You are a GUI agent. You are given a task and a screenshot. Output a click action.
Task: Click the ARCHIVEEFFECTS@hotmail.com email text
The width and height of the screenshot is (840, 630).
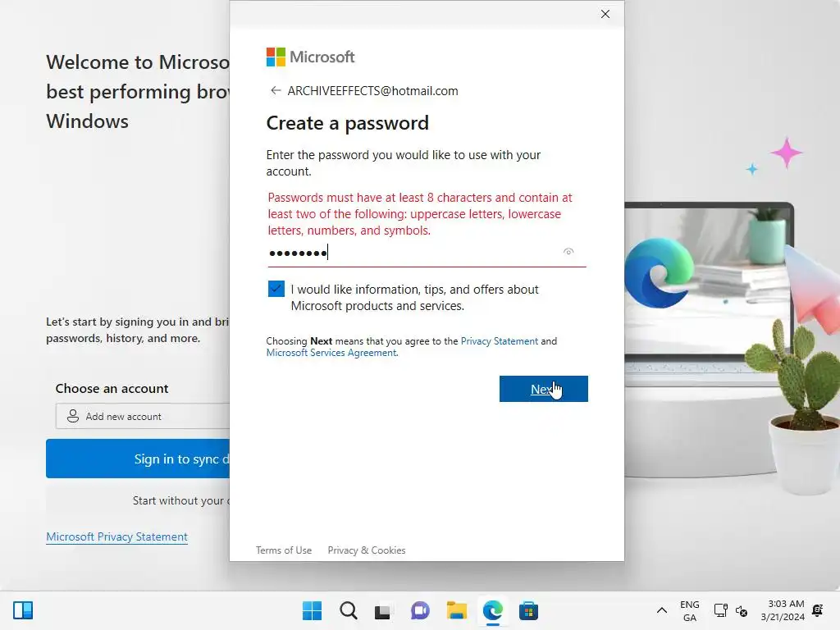pos(373,91)
